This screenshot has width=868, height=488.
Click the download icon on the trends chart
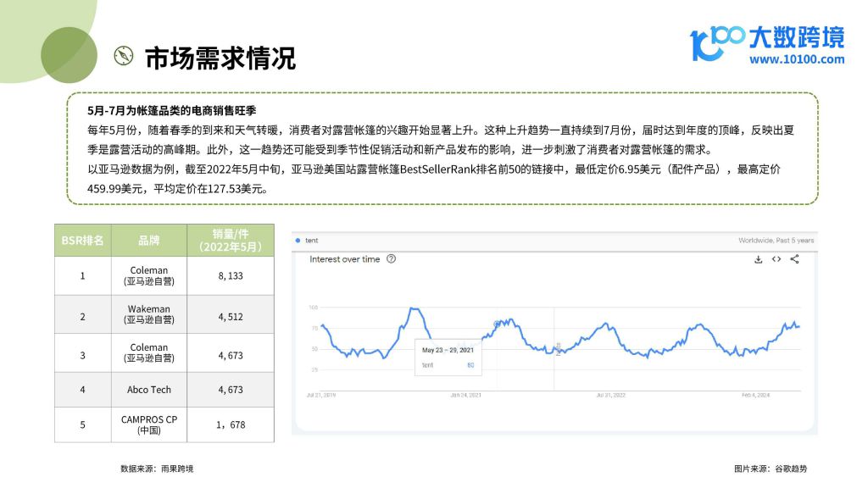(759, 259)
